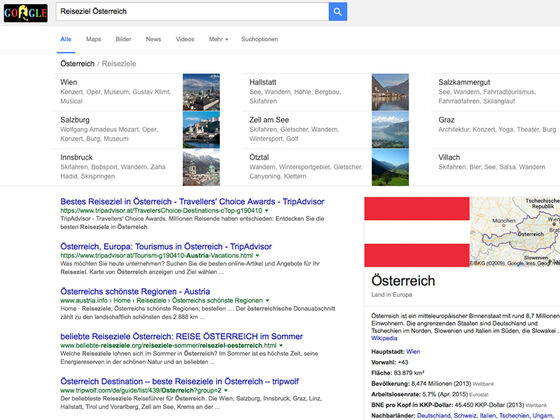560x420 pixels.
Task: Click the Bevölkerung 8,474 Millionen row
Action: coord(432,384)
